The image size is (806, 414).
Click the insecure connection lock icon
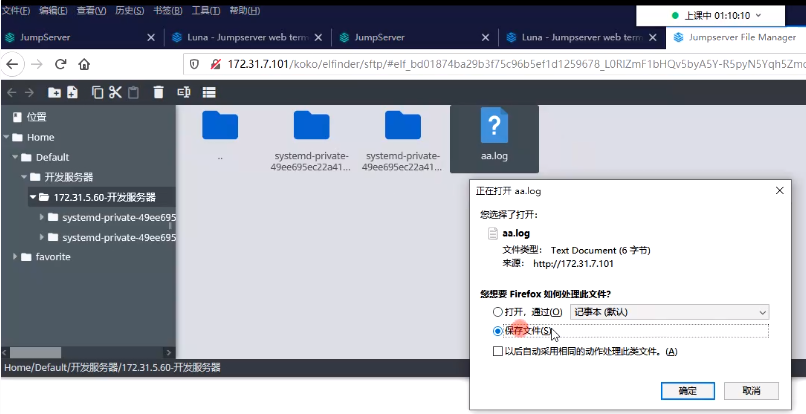coord(216,64)
